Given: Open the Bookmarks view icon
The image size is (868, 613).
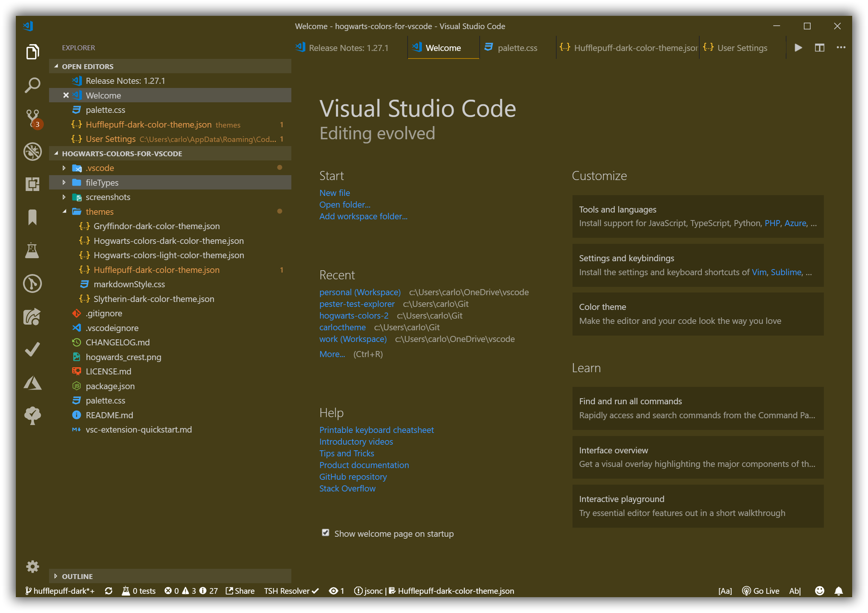Looking at the screenshot, I should 32,217.
